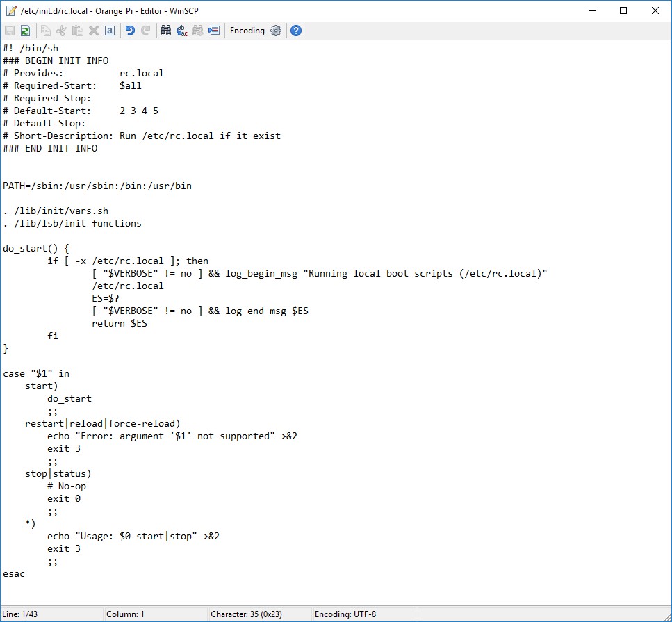Open Find with the binoculars icon

[166, 31]
